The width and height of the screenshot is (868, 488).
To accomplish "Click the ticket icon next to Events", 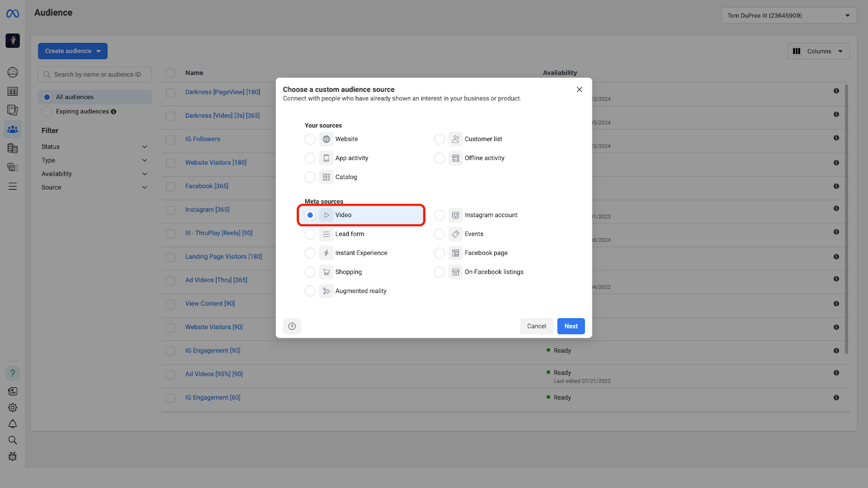I will click(456, 234).
